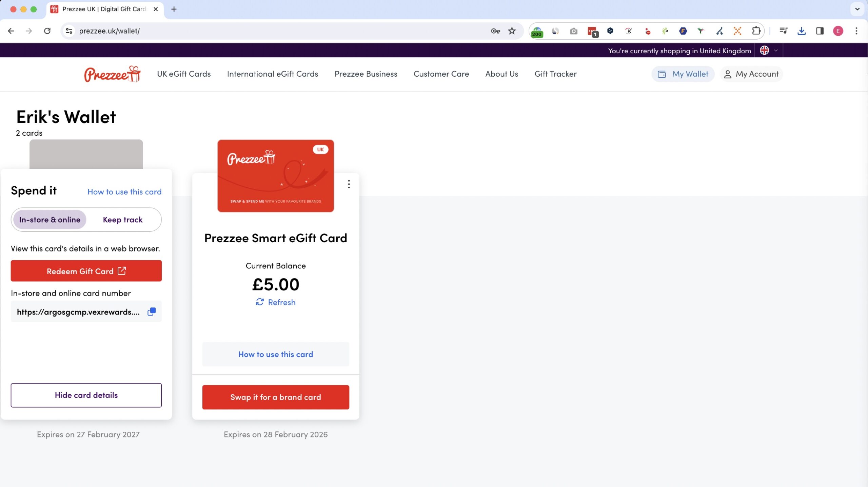Open the tab search chevron in Chrome
This screenshot has height=487, width=868.
tap(857, 9)
